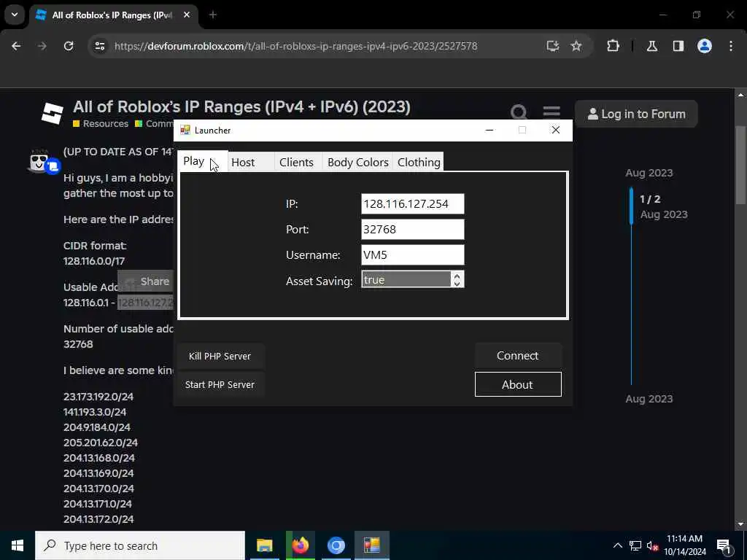Click the Launcher window title icon
Viewport: 747px width, 560px height.
(185, 130)
